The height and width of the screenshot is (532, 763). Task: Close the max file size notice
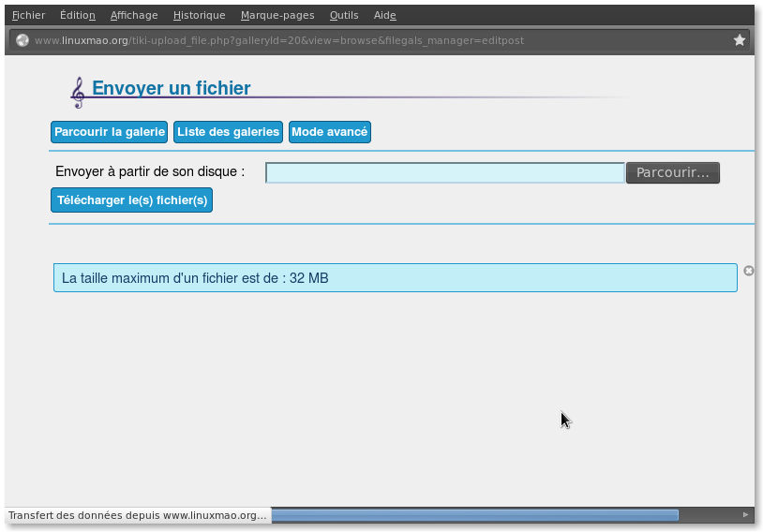[x=748, y=271]
